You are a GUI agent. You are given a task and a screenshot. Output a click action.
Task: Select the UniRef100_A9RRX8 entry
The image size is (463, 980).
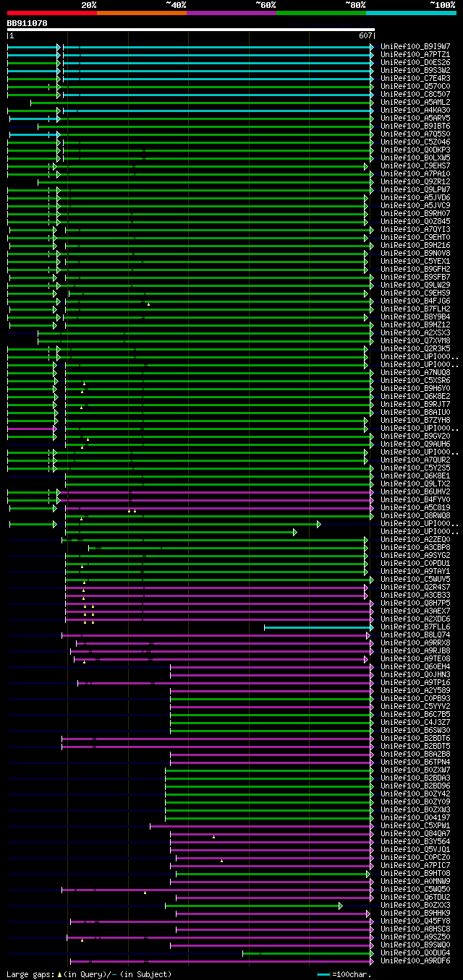(415, 642)
